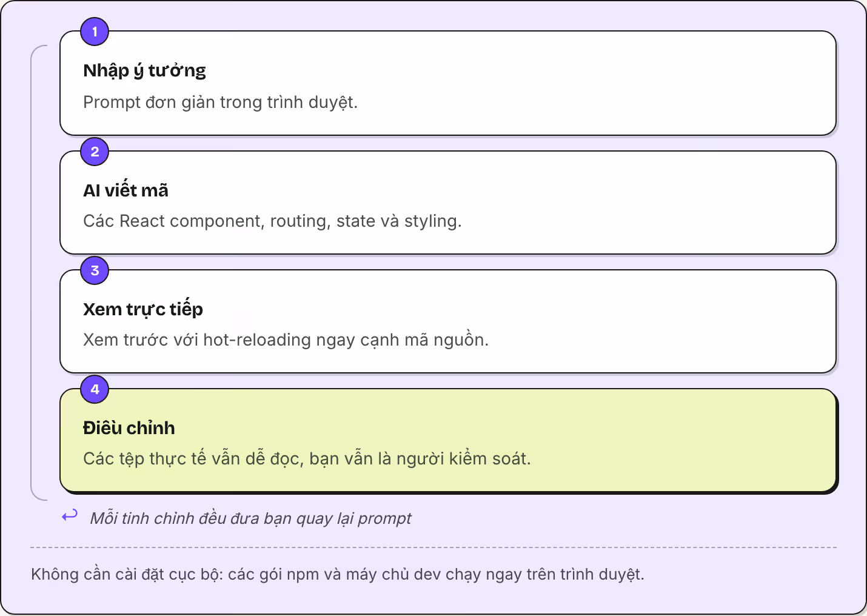Viewport: 867px width, 616px height.
Task: Click text "Prompt đơn giản trong trình duyệt."
Action: point(221,102)
